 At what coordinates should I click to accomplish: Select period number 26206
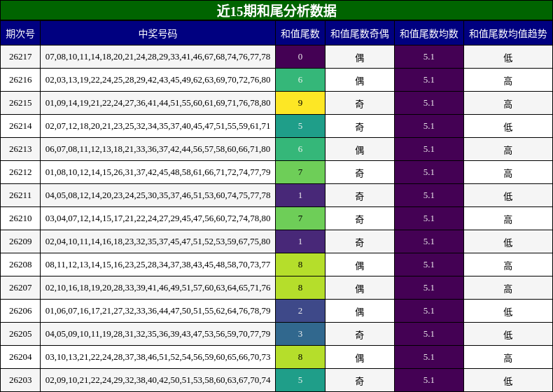[20, 311]
